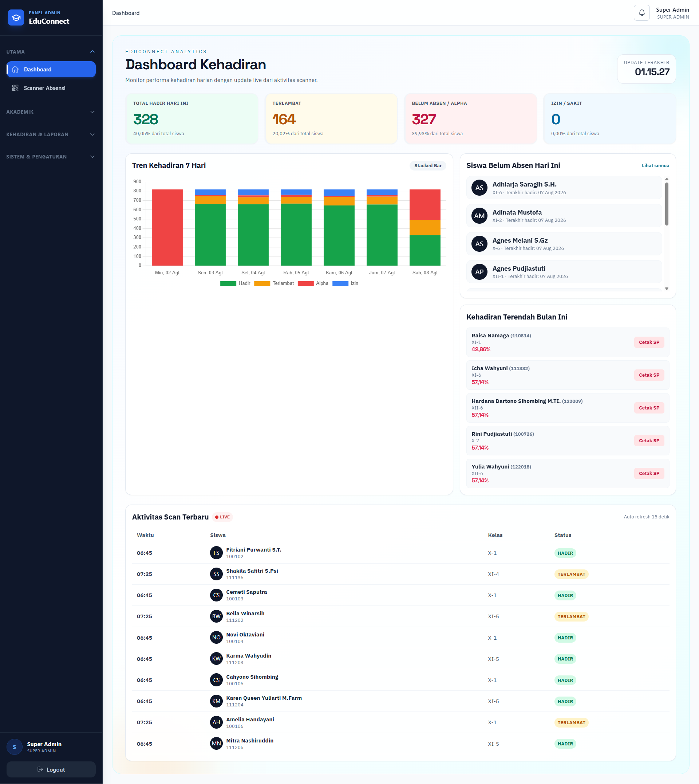Collapse the UTAMA sidebar section
The width and height of the screenshot is (699, 784).
51,51
